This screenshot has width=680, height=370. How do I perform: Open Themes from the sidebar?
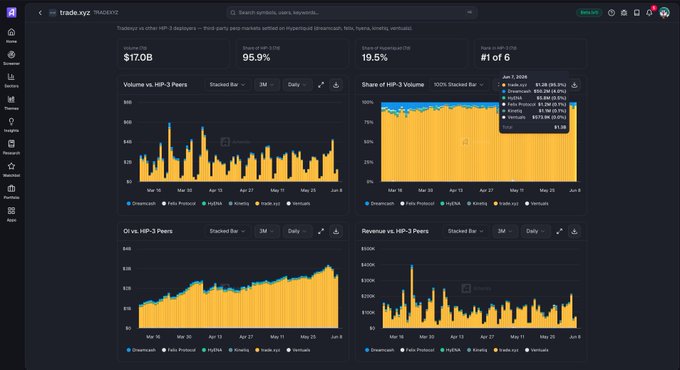(11, 102)
